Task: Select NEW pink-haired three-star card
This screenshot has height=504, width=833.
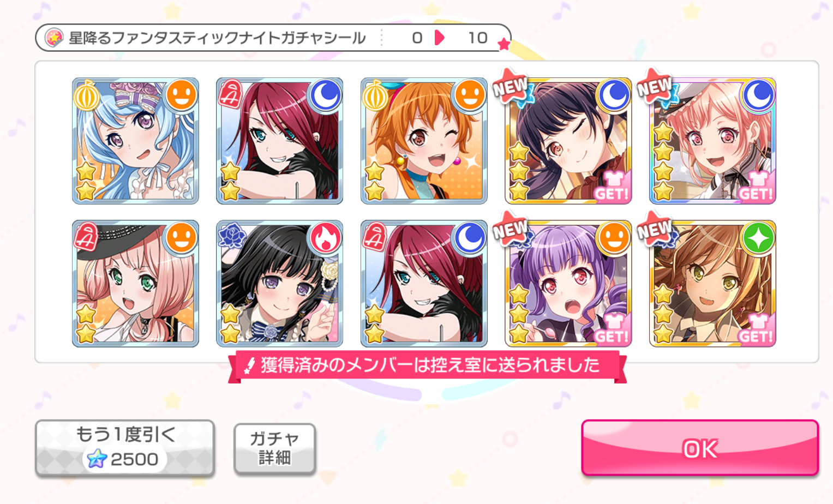Action: 712,141
